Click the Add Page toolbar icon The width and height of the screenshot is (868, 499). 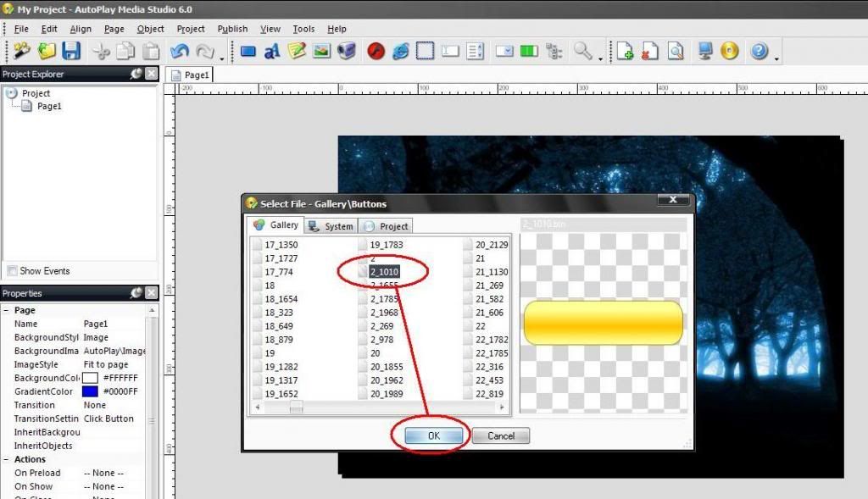(625, 52)
